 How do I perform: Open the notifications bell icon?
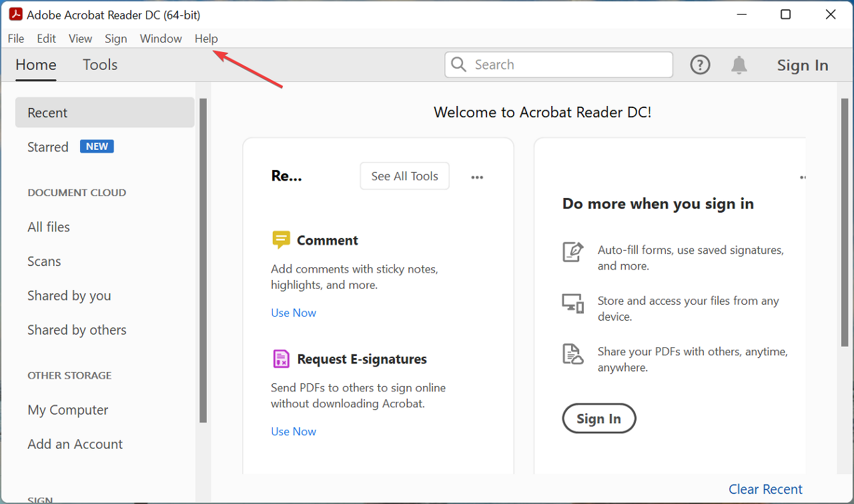pos(739,65)
